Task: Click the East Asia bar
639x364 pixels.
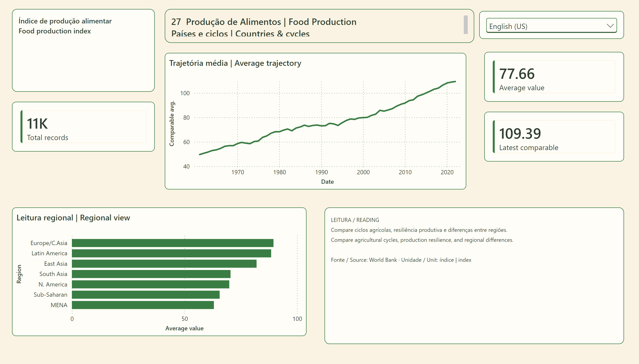Action: click(x=164, y=264)
